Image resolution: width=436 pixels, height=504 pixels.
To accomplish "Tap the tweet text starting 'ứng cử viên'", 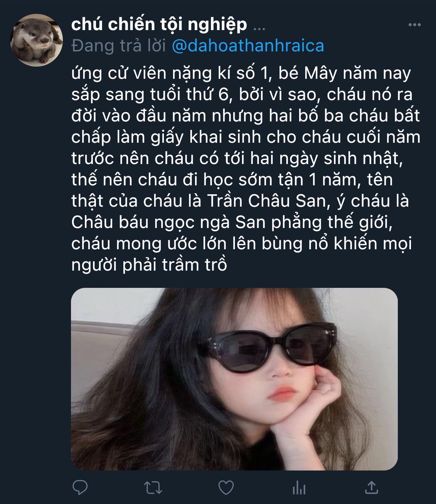I will pyautogui.click(x=246, y=169).
